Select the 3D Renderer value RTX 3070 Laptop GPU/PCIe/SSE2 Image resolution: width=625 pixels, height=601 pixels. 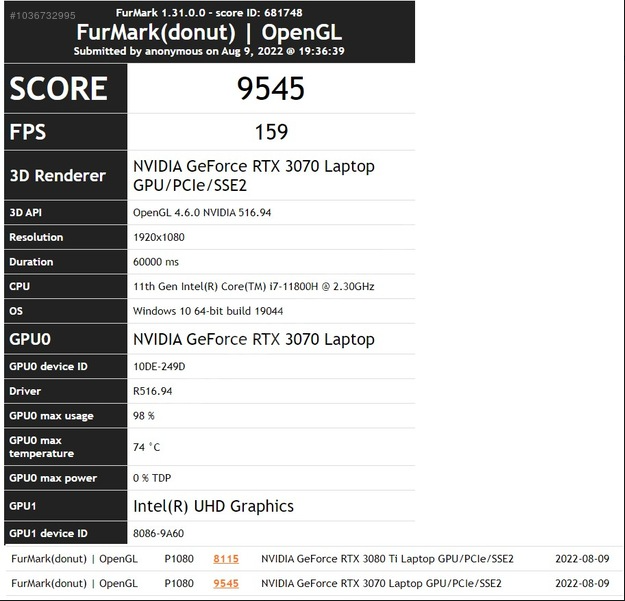(x=254, y=176)
